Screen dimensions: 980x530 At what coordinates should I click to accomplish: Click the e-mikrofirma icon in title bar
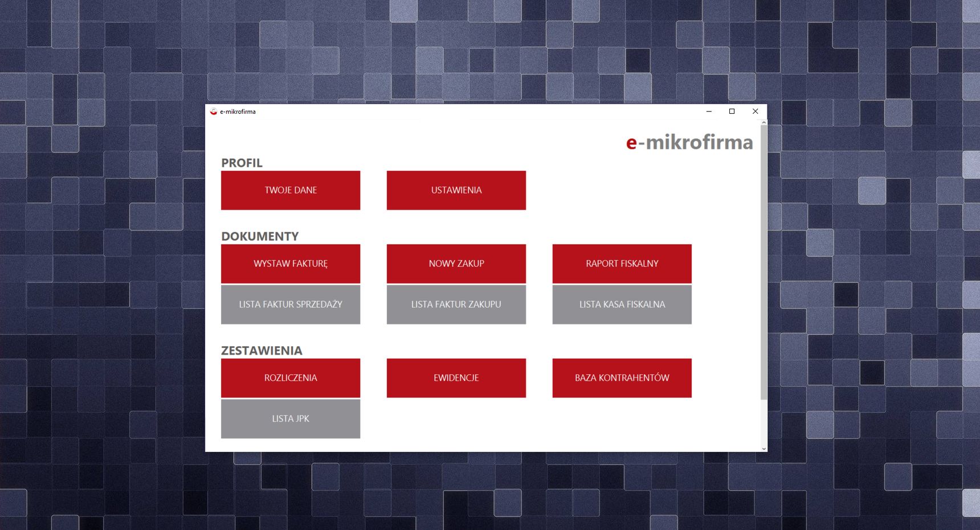coord(214,112)
